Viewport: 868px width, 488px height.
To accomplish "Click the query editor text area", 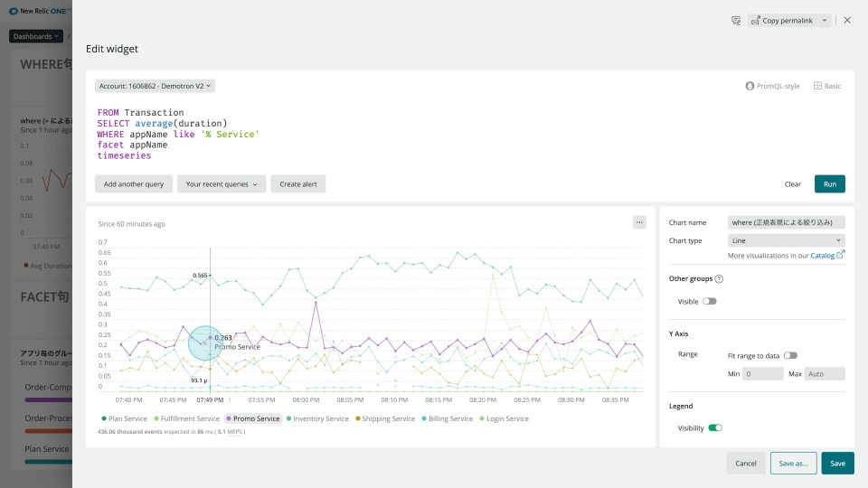I will [469, 134].
